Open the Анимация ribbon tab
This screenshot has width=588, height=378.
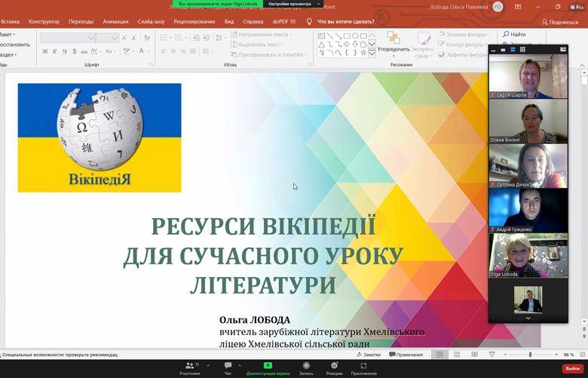click(x=115, y=22)
